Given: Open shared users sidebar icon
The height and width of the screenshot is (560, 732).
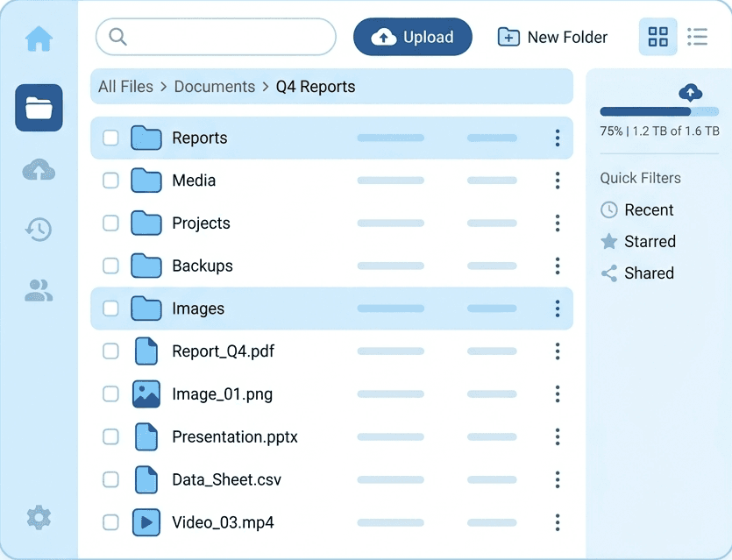Looking at the screenshot, I should pyautogui.click(x=39, y=290).
